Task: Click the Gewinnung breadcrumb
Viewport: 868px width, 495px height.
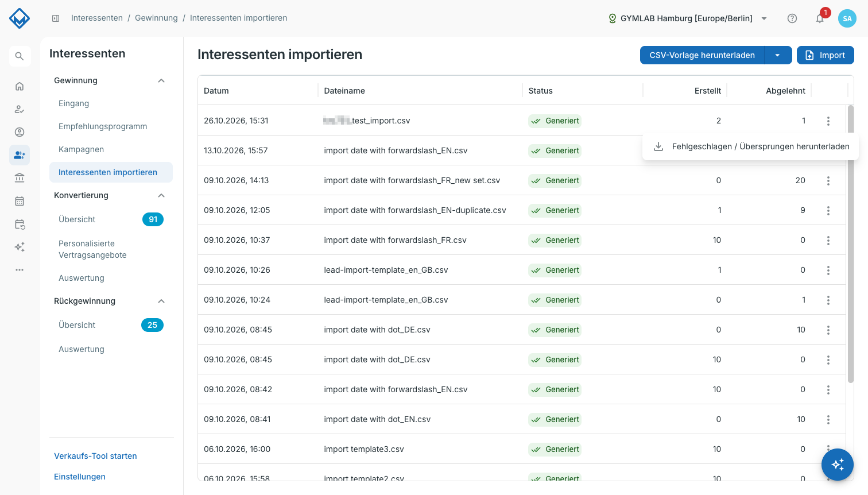Action: point(156,18)
